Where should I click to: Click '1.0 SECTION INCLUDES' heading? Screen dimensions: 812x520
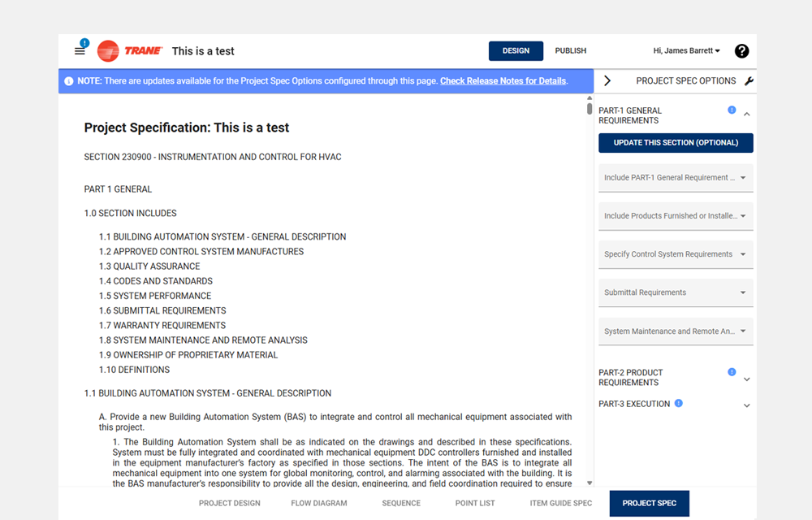(x=130, y=214)
